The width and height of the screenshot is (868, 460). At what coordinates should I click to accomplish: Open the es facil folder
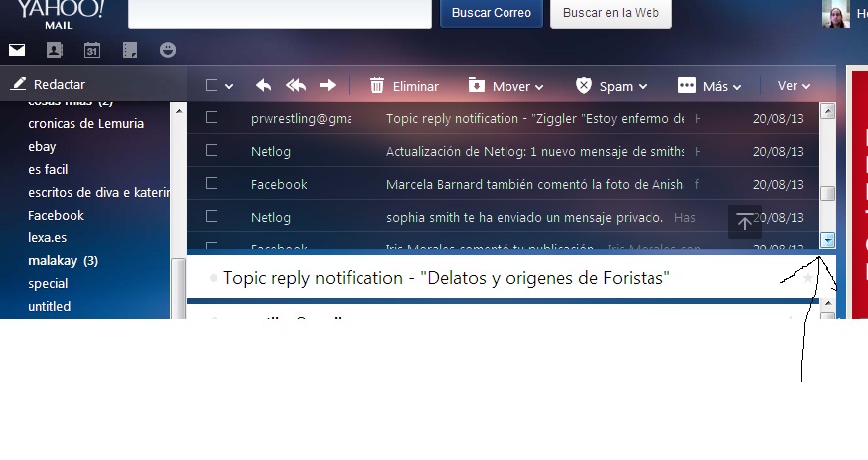click(x=48, y=169)
